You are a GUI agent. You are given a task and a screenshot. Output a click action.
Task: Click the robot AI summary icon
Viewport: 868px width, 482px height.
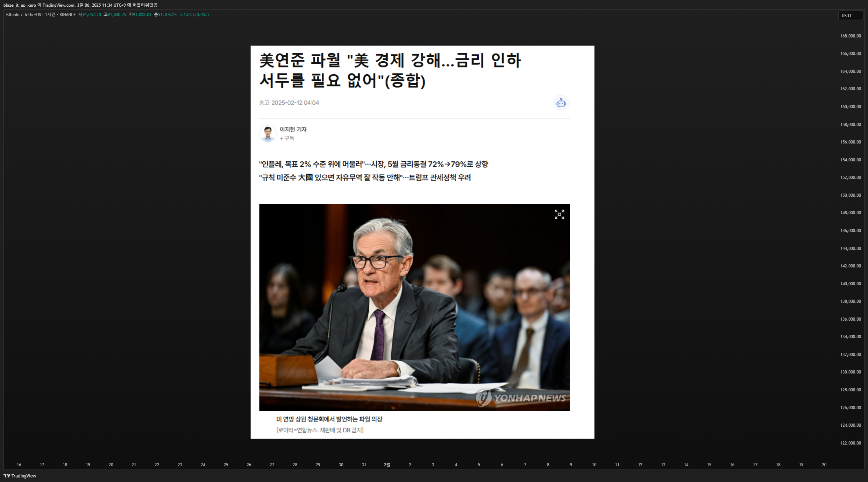coord(561,103)
